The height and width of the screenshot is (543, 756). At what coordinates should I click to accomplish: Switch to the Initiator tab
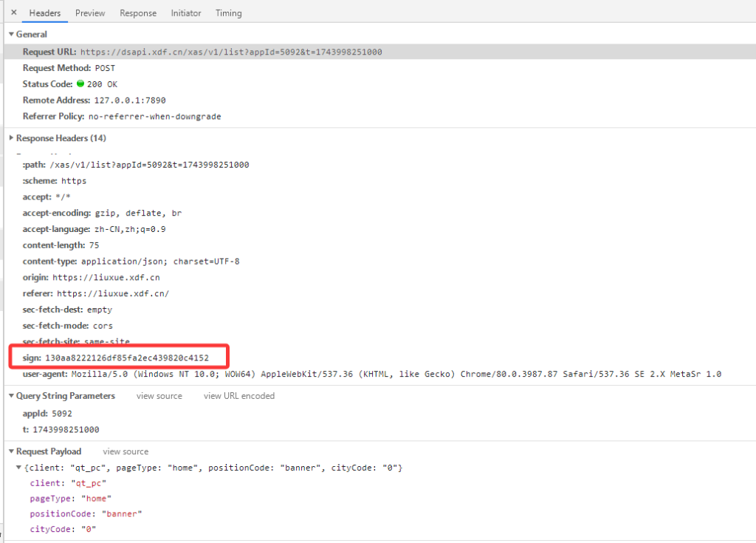(x=186, y=13)
